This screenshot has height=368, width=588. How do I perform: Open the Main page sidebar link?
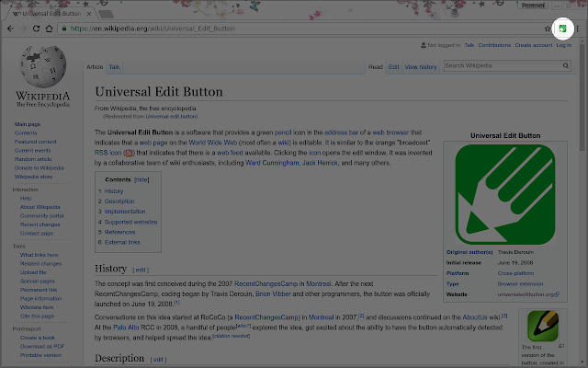28,124
